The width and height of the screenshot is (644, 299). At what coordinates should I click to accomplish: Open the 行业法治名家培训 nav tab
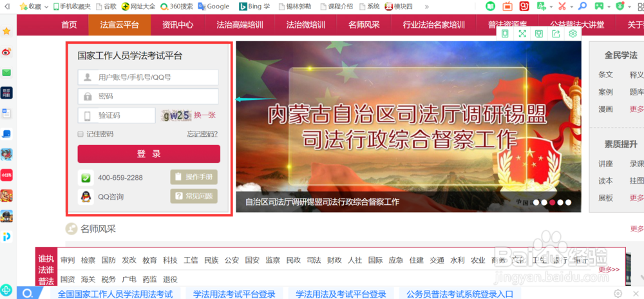click(x=433, y=24)
